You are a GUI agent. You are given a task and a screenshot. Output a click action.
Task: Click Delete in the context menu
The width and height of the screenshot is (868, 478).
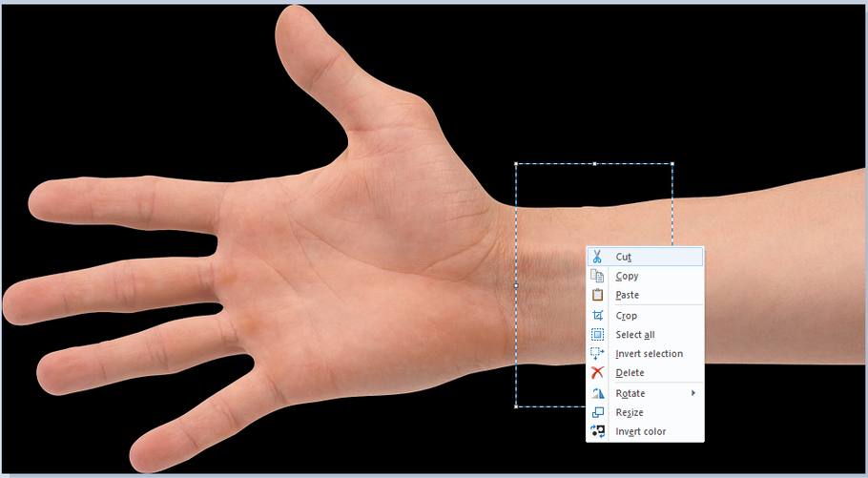pos(646,373)
